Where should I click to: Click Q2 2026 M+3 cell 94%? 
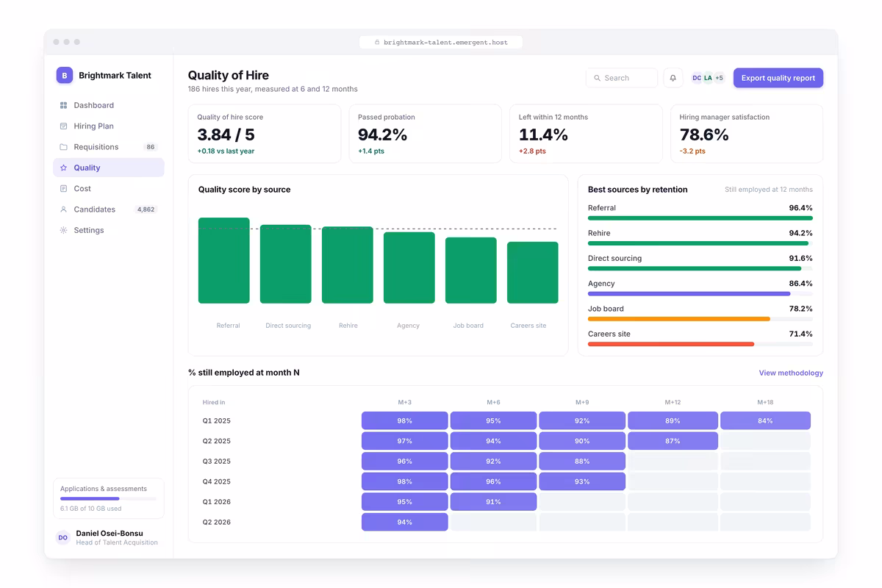point(405,522)
